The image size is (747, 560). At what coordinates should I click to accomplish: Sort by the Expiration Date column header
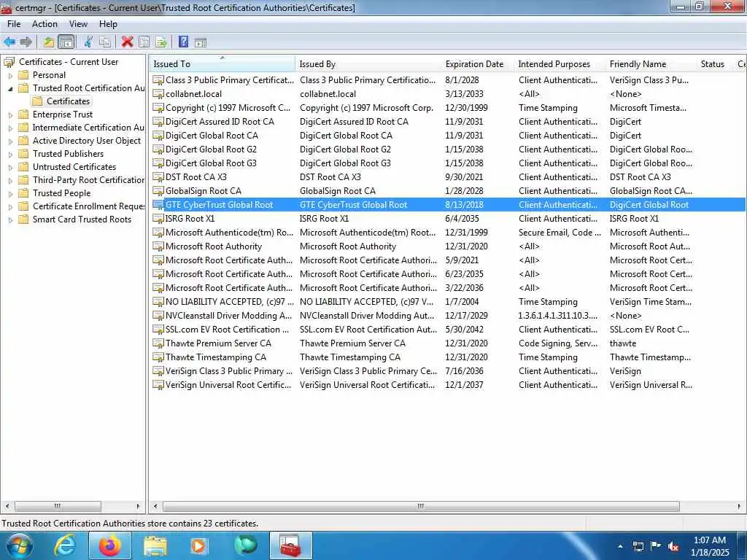click(x=478, y=64)
